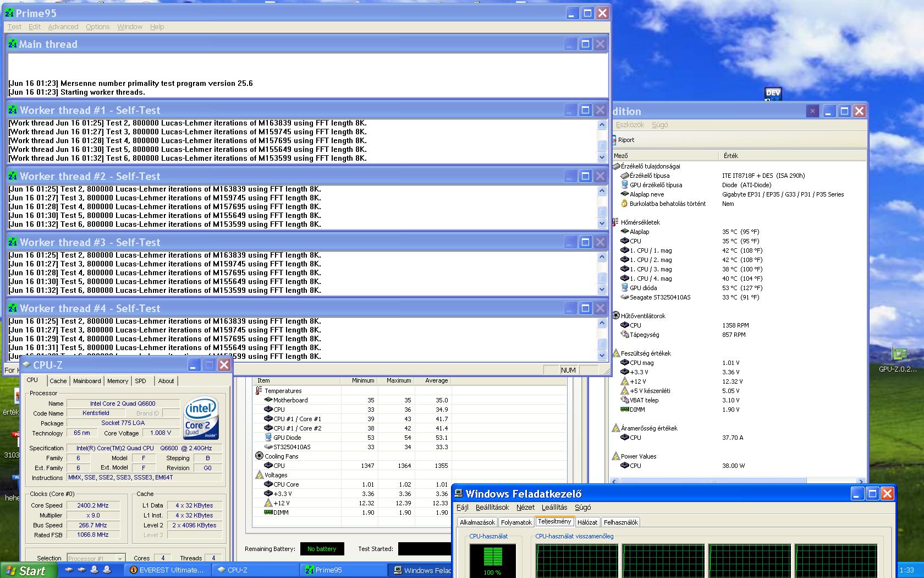The height and width of the screenshot is (578, 924).
Task: Select the Érzékelő tulajdonságai group icon
Action: [x=616, y=166]
